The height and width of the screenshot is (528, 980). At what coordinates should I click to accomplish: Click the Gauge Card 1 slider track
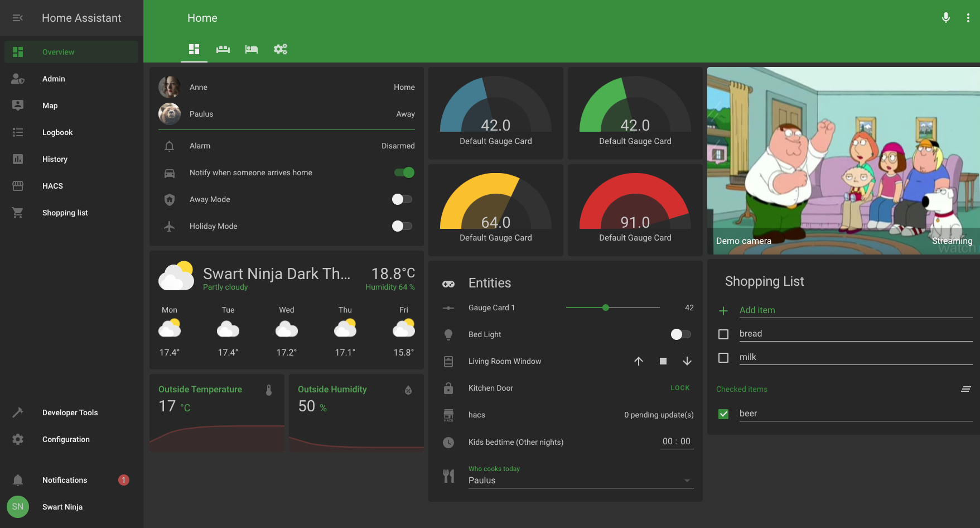[612, 308]
